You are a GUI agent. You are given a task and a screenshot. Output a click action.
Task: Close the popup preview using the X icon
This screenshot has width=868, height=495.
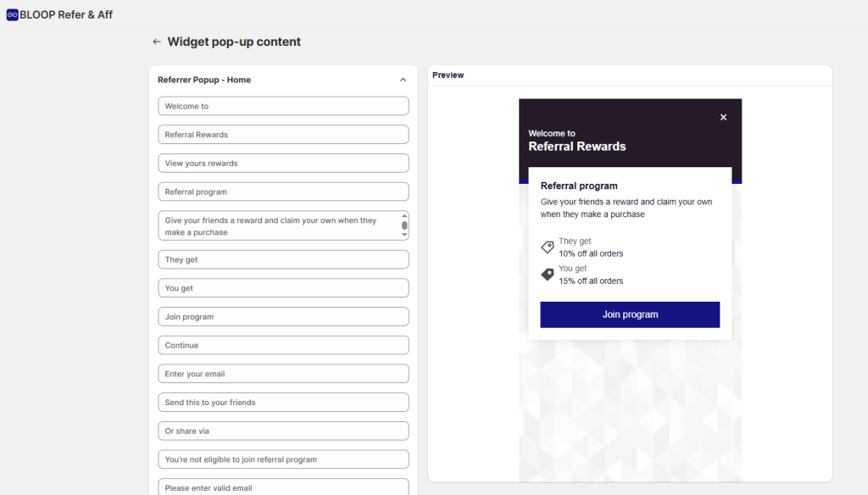click(x=723, y=117)
